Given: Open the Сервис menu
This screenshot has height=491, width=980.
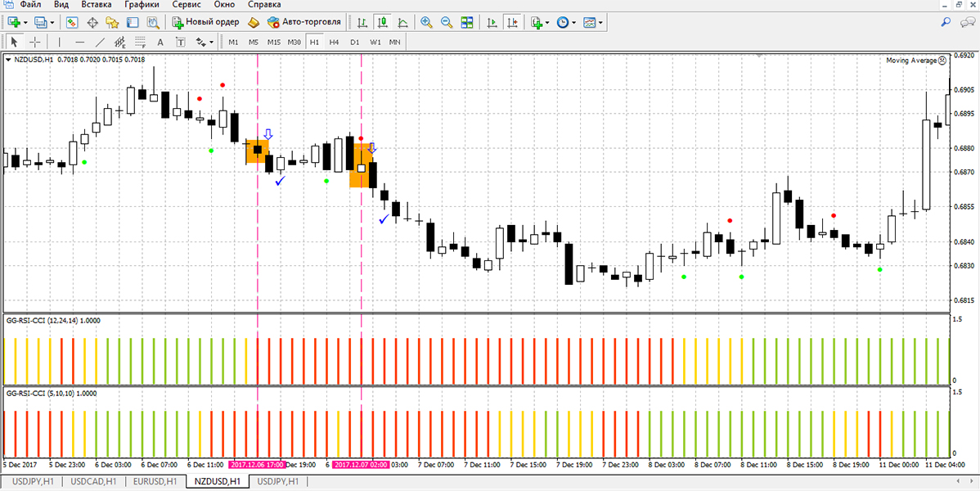Looking at the screenshot, I should [187, 5].
